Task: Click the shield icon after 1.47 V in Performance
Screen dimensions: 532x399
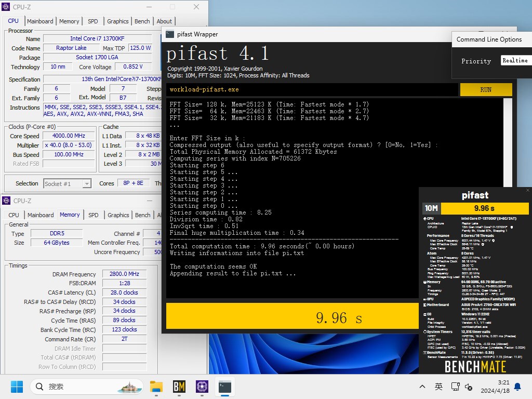Action: (494, 241)
